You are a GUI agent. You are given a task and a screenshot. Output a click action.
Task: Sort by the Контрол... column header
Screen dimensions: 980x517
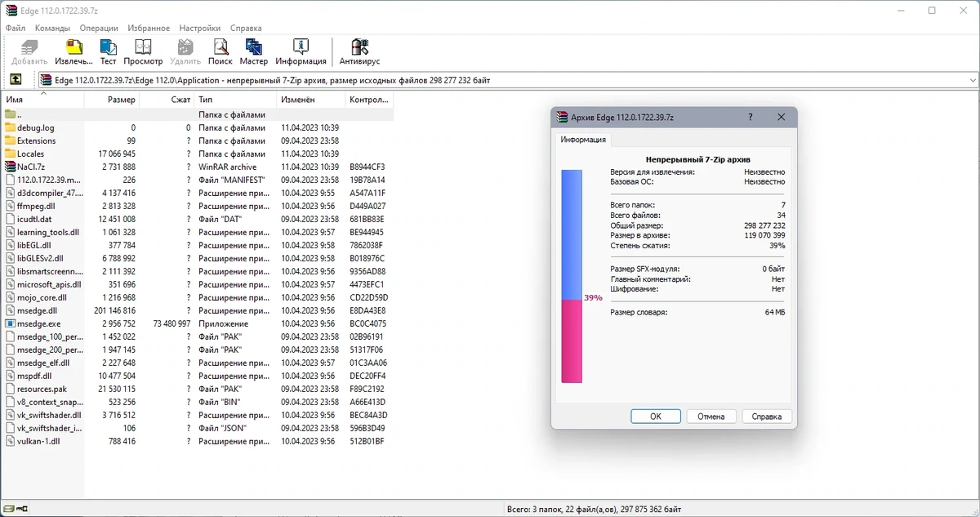coord(369,100)
